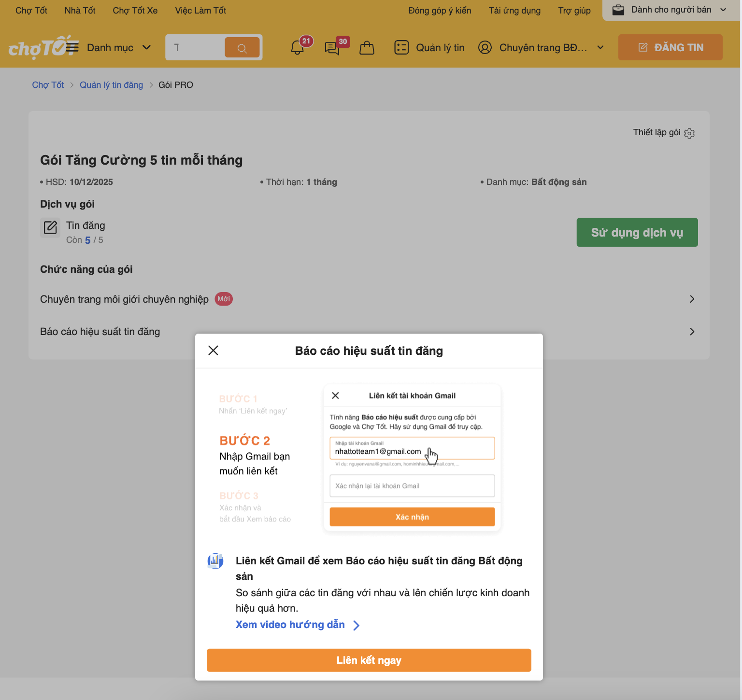
Task: Expand Chuyên trang môi giới chuyên nghiệp row
Action: 692,299
